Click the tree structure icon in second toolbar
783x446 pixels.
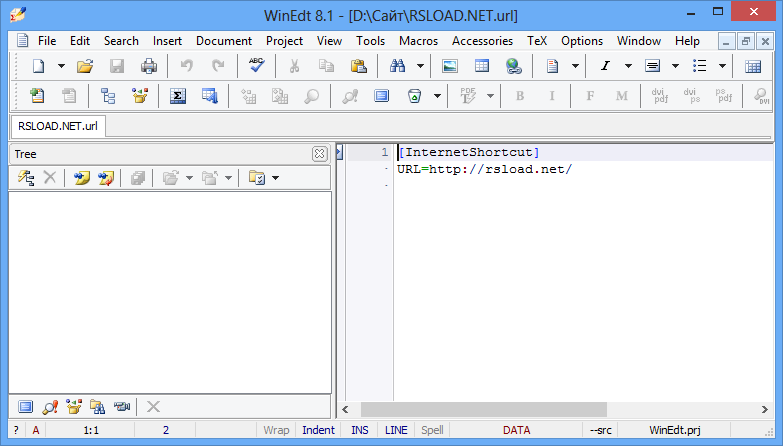click(108, 95)
